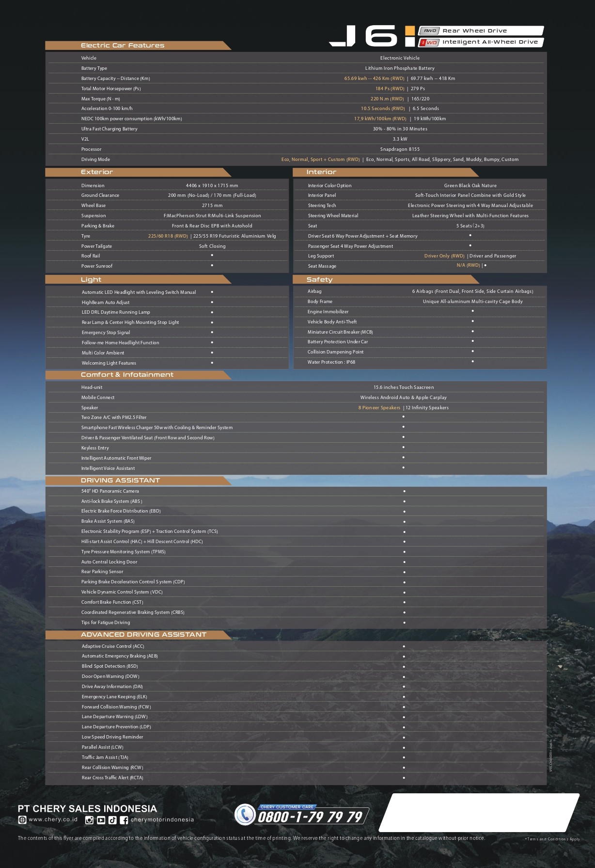Click the Facebook icon in the footer
Screen dimensions: 595x868
pos(124,820)
